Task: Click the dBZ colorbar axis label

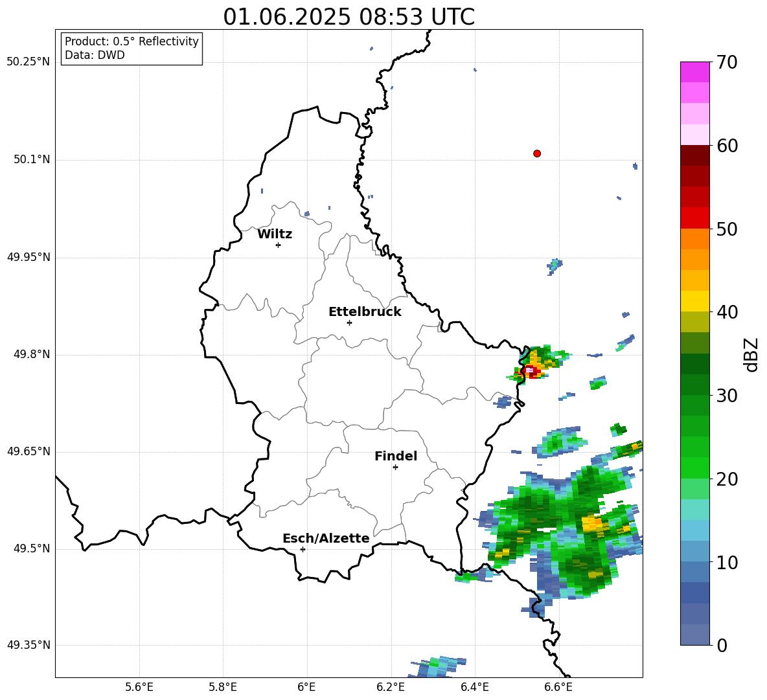Action: (x=751, y=354)
